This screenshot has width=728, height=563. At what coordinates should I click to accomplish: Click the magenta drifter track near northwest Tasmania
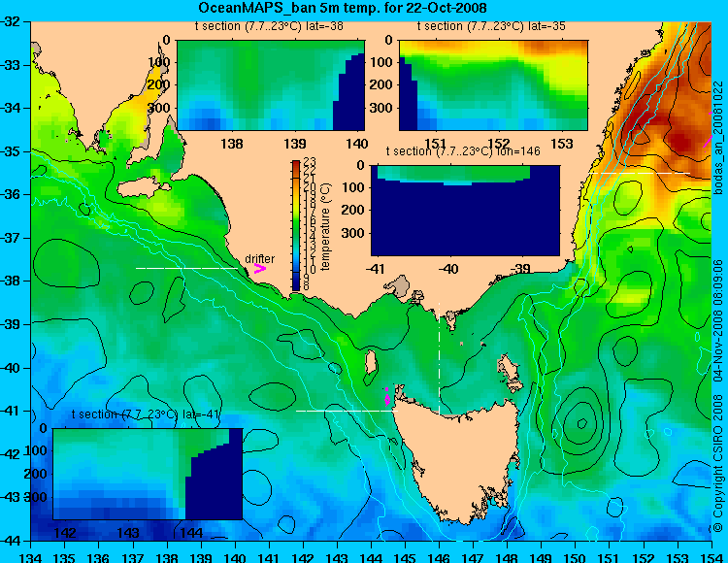tap(387, 397)
